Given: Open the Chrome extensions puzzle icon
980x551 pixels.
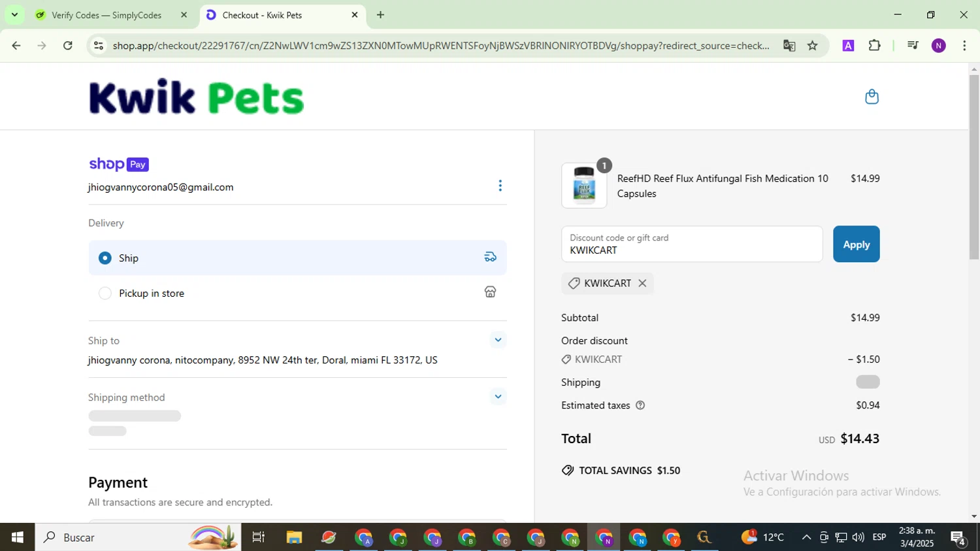Looking at the screenshot, I should (x=874, y=46).
